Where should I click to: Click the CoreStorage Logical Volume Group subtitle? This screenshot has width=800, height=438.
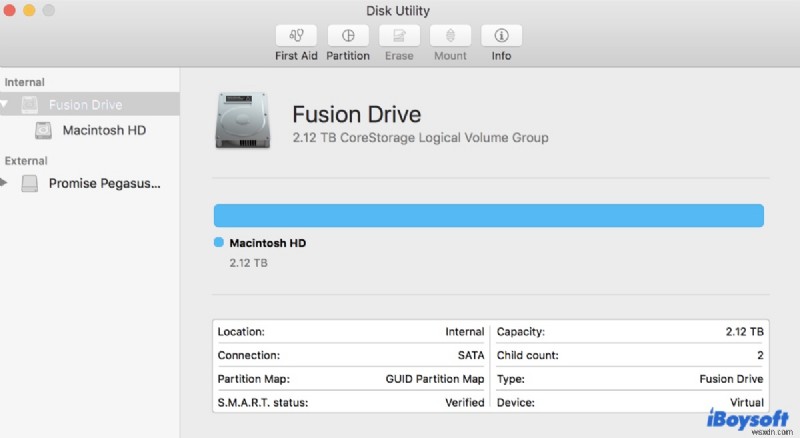coord(420,138)
